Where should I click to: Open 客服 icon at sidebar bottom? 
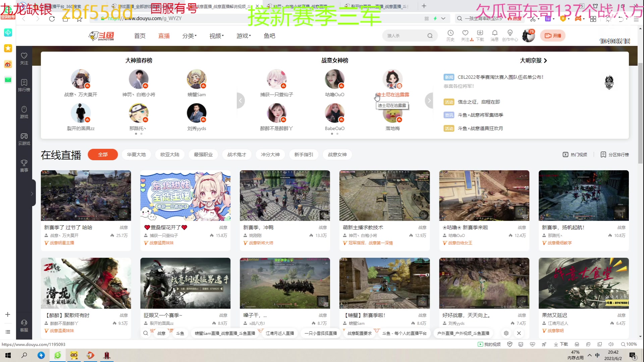(x=24, y=324)
